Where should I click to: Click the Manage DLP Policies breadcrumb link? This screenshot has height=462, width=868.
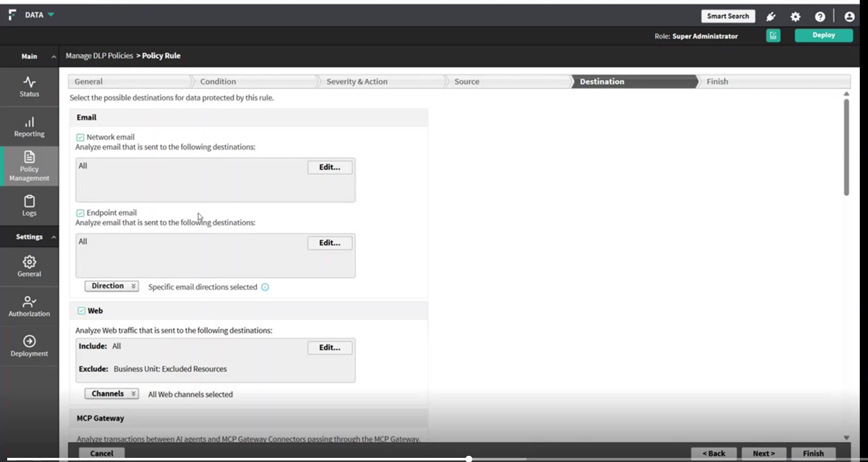tap(99, 56)
